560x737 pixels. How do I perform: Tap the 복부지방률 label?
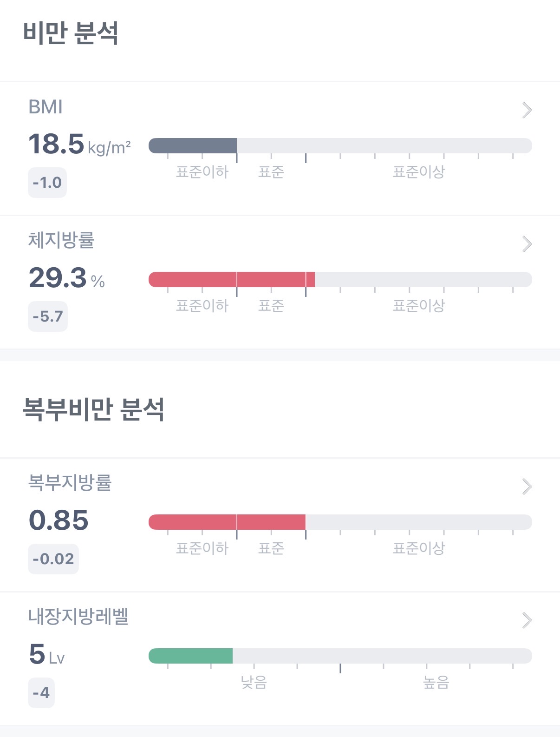(x=70, y=483)
